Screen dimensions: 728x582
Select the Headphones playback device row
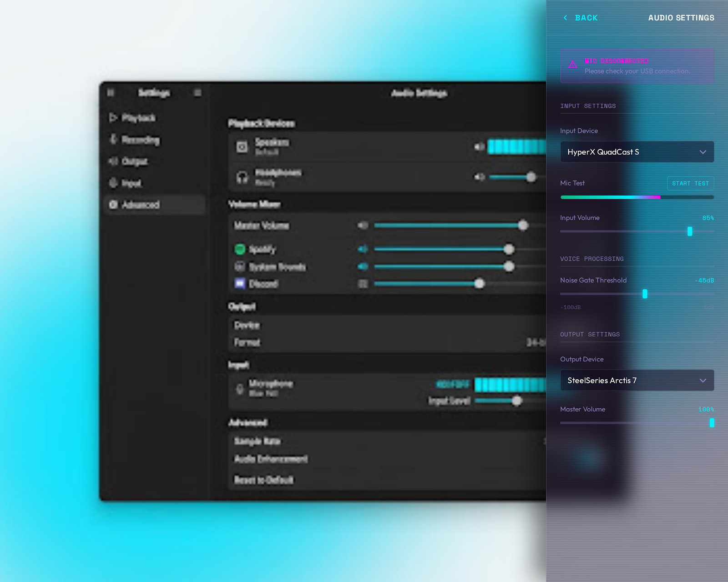point(387,177)
